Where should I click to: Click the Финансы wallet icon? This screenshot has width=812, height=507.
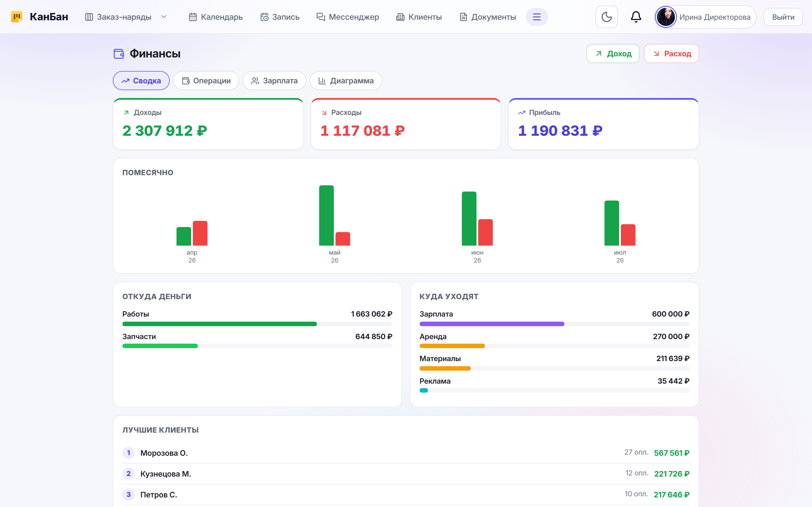click(x=119, y=54)
